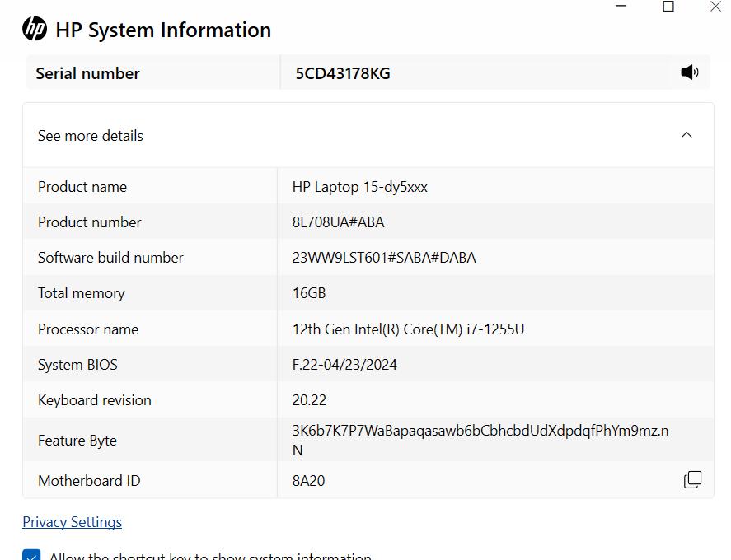Click the HP logo in the header
Viewport: 731px width, 560px height.
35,29
